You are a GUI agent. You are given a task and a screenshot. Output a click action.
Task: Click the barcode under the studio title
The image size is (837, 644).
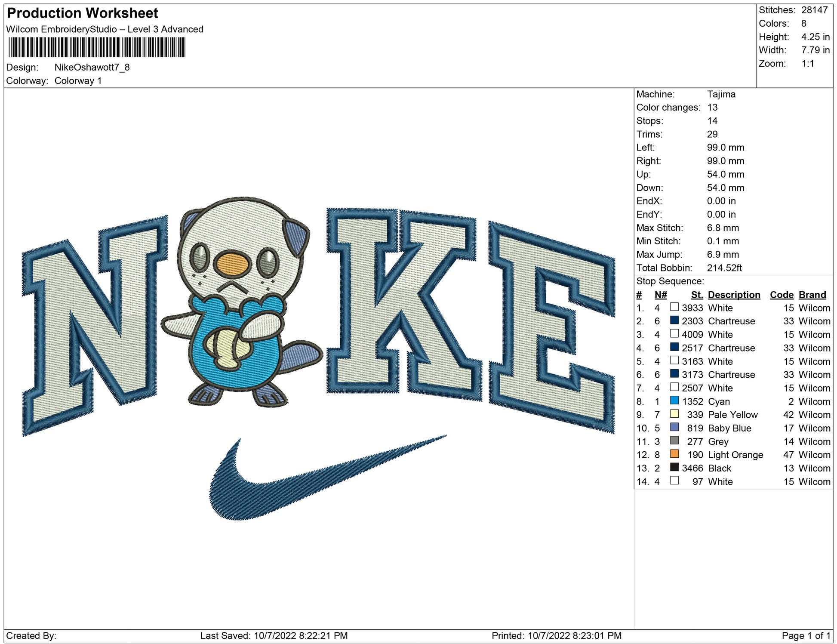pyautogui.click(x=97, y=47)
